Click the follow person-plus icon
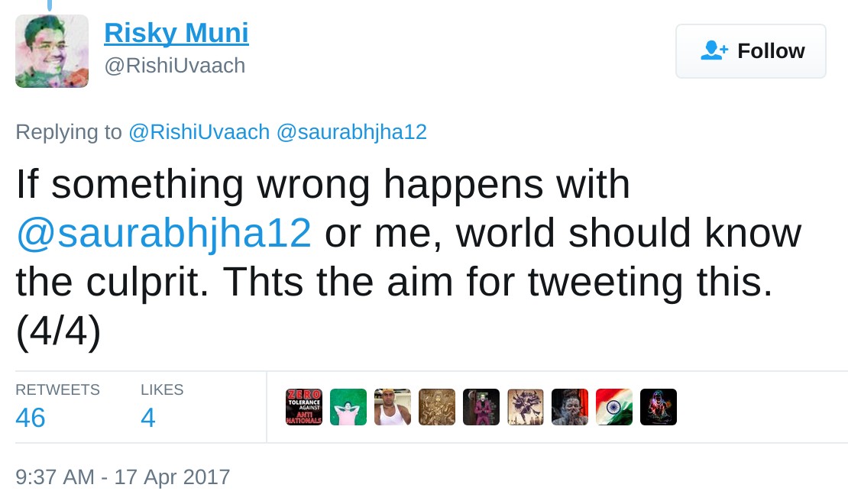Screen dimensions: 848x504 click(715, 51)
